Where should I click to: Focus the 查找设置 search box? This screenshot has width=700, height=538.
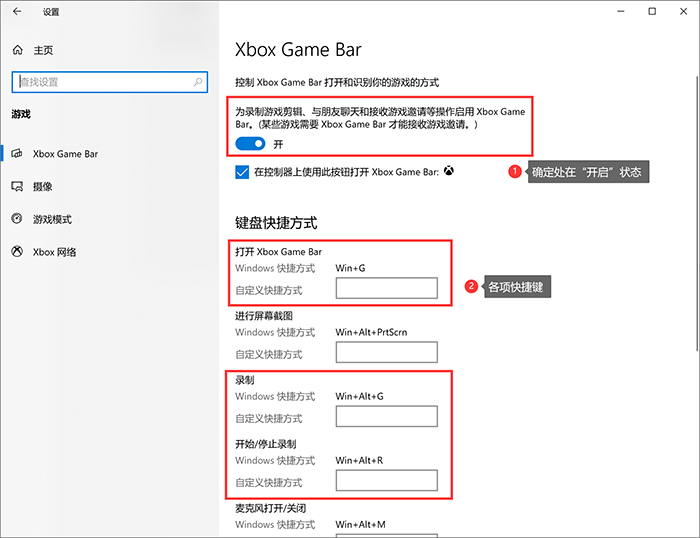click(x=110, y=82)
